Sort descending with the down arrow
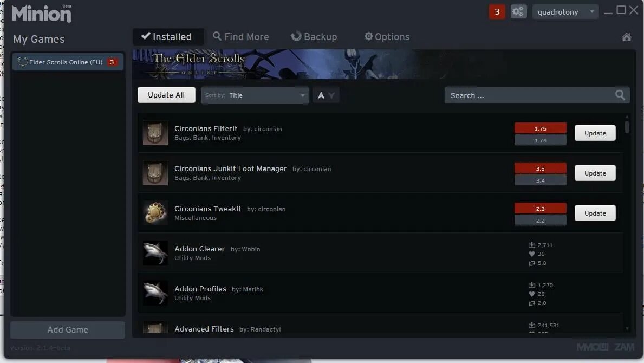Image resolution: width=644 pixels, height=363 pixels. [x=331, y=95]
